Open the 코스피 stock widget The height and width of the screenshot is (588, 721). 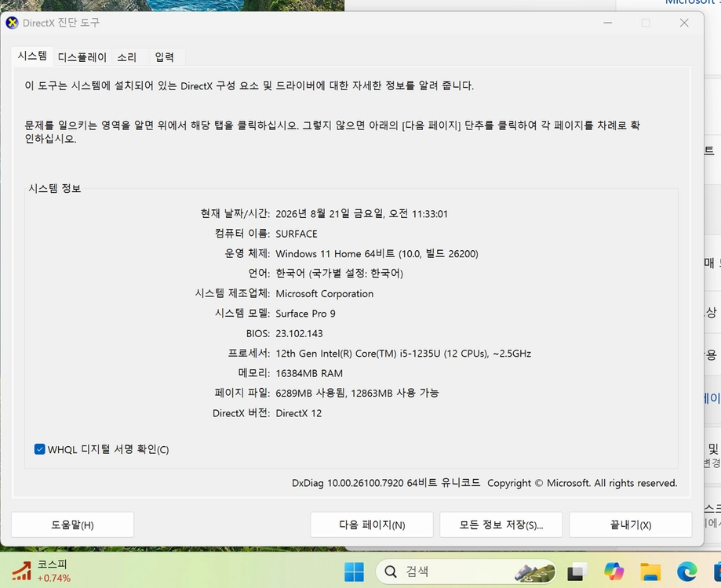click(x=42, y=571)
